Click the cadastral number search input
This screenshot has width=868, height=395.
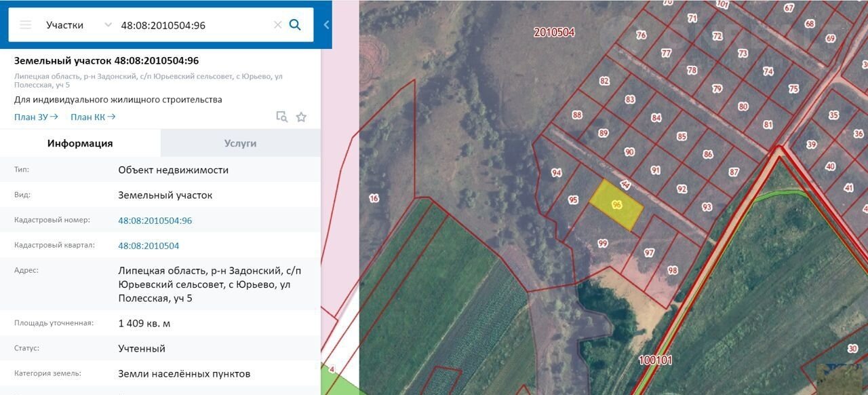pyautogui.click(x=193, y=25)
